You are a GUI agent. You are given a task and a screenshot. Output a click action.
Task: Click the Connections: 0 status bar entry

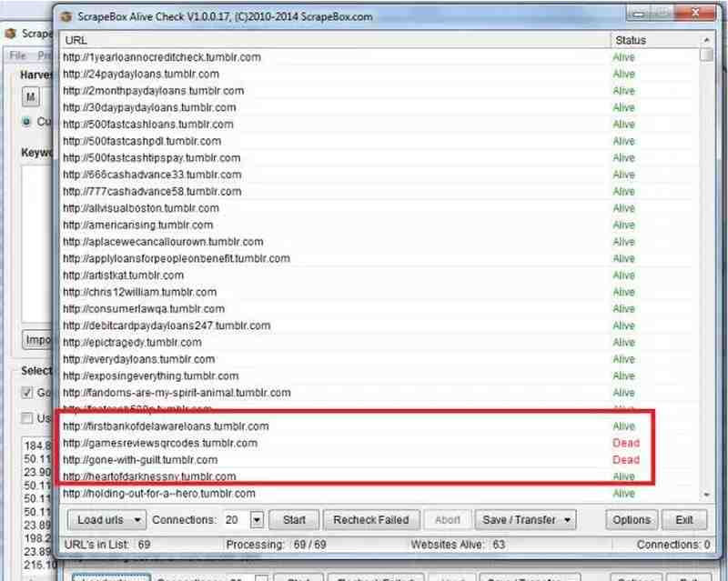tap(673, 545)
